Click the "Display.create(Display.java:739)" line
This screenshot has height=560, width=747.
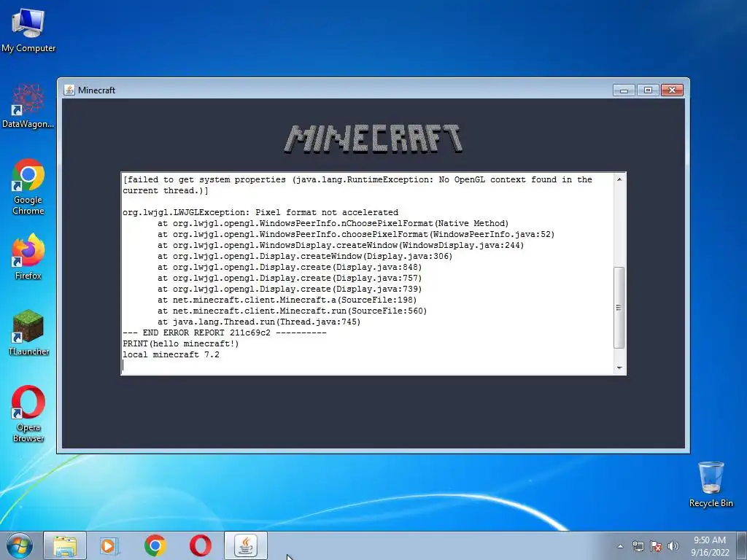tap(290, 289)
